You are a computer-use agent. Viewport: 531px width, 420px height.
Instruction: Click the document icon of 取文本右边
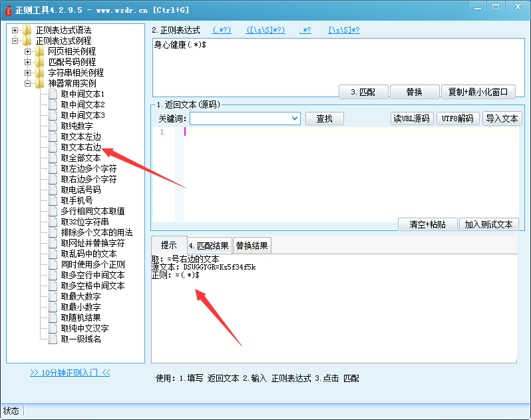tap(53, 147)
